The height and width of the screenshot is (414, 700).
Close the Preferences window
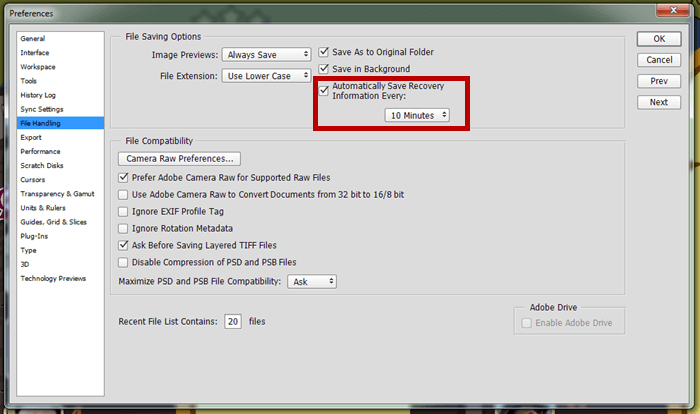pos(673,10)
